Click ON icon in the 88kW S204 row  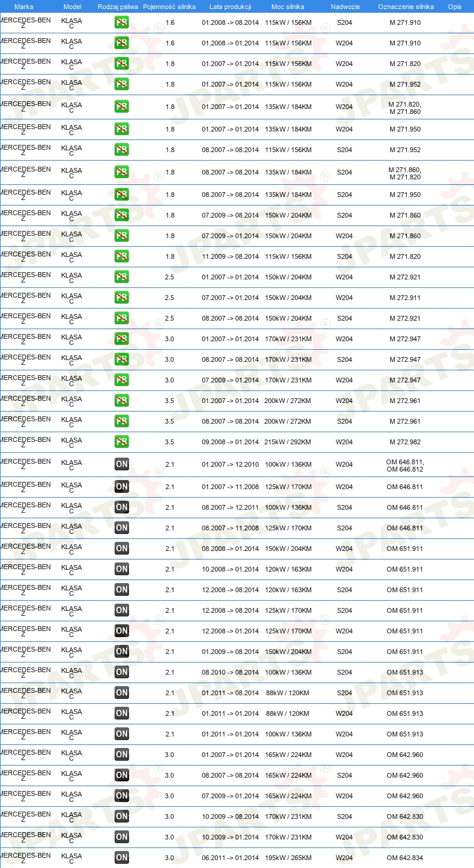pyautogui.click(x=122, y=693)
